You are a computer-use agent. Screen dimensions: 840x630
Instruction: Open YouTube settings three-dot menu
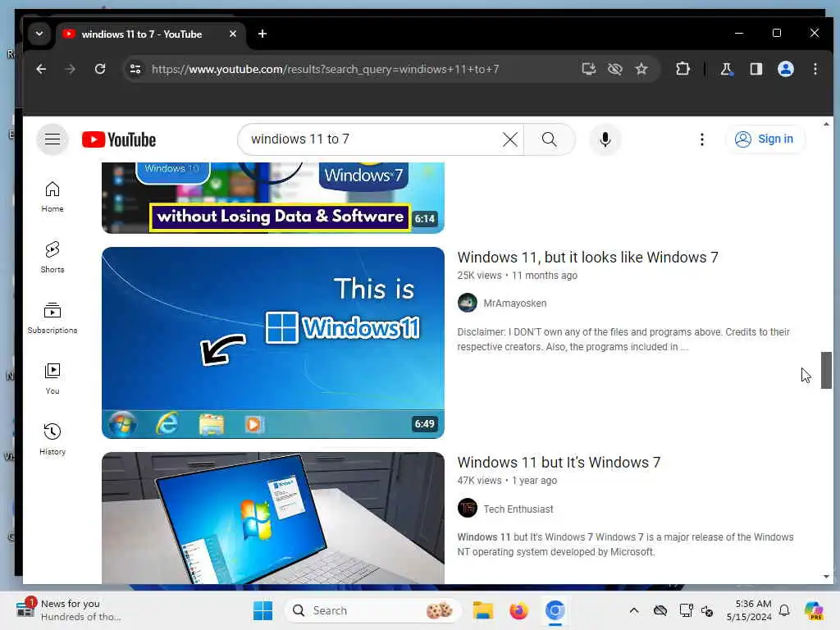click(x=702, y=139)
